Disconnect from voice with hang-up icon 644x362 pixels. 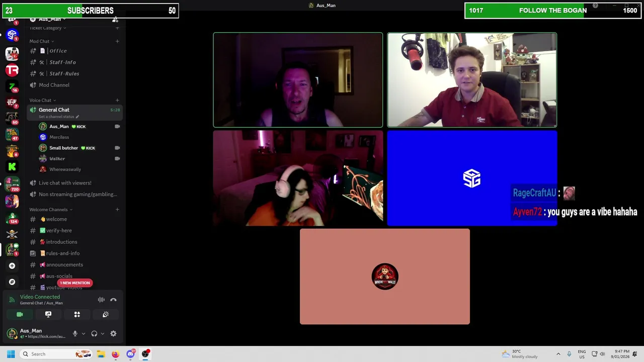(113, 300)
